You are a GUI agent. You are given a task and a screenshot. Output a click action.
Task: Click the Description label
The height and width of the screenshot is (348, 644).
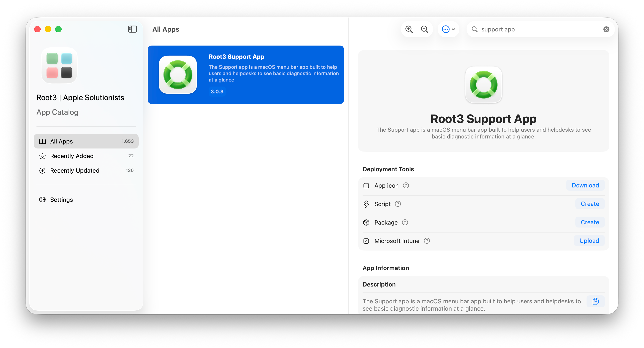click(379, 284)
